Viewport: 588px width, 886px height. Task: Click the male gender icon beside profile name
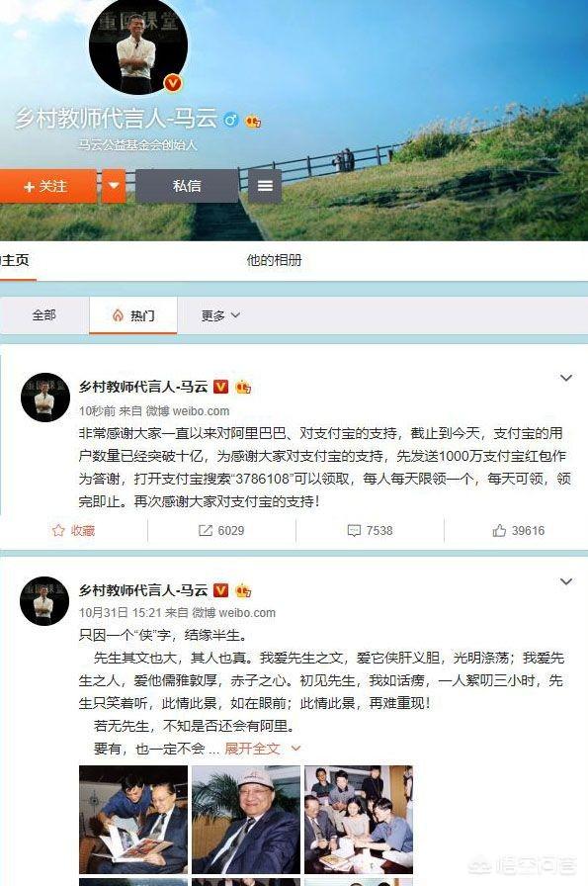[230, 120]
